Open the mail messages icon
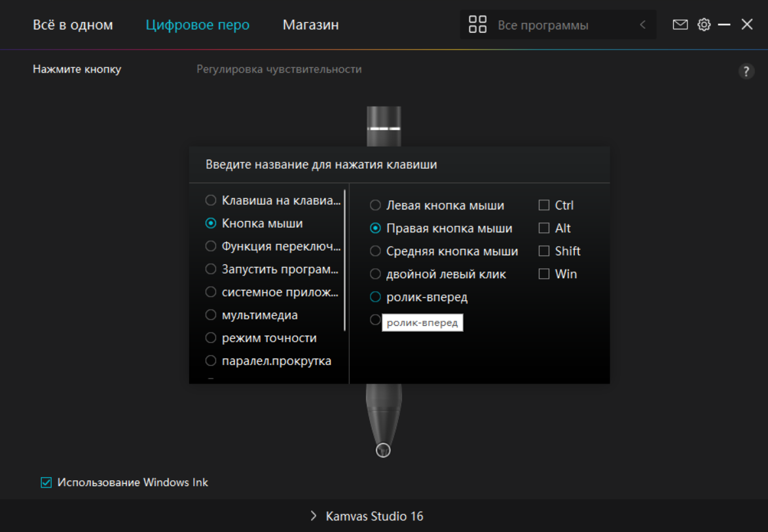 (680, 25)
